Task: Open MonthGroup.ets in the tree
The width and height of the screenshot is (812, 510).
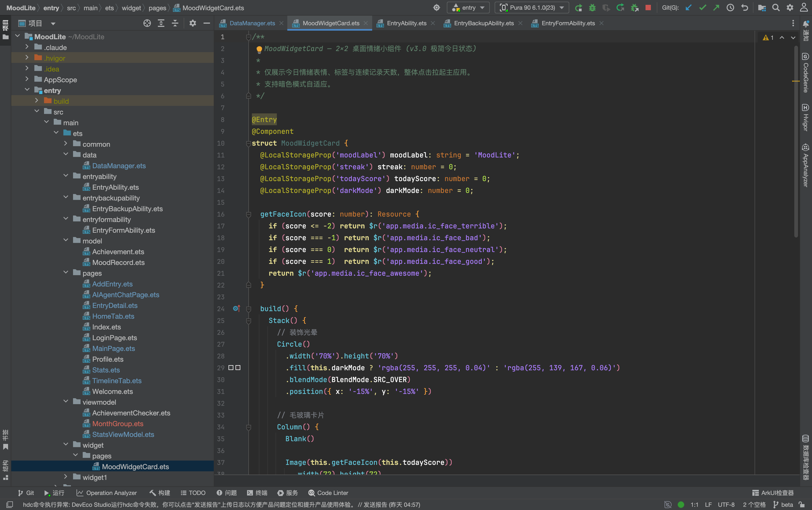Action: click(118, 424)
